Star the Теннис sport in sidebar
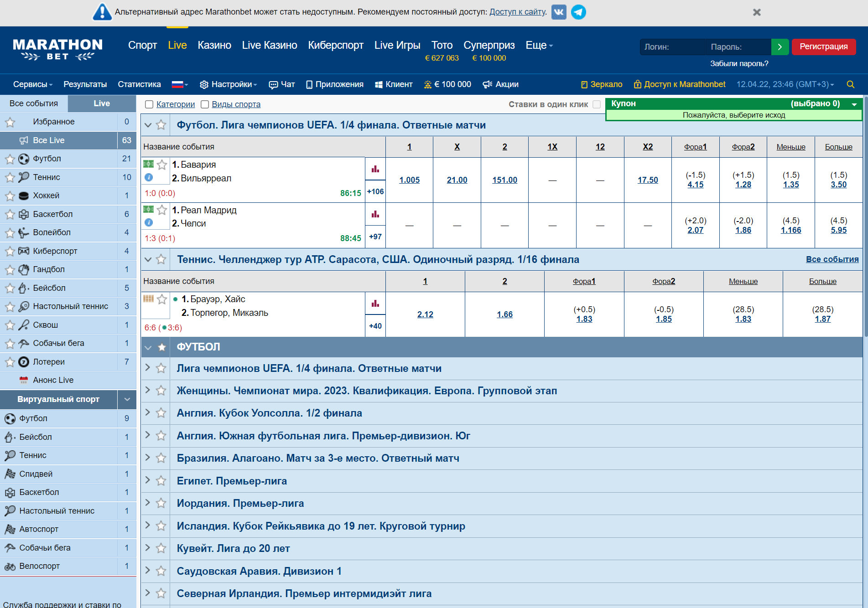The height and width of the screenshot is (608, 868). point(10,177)
